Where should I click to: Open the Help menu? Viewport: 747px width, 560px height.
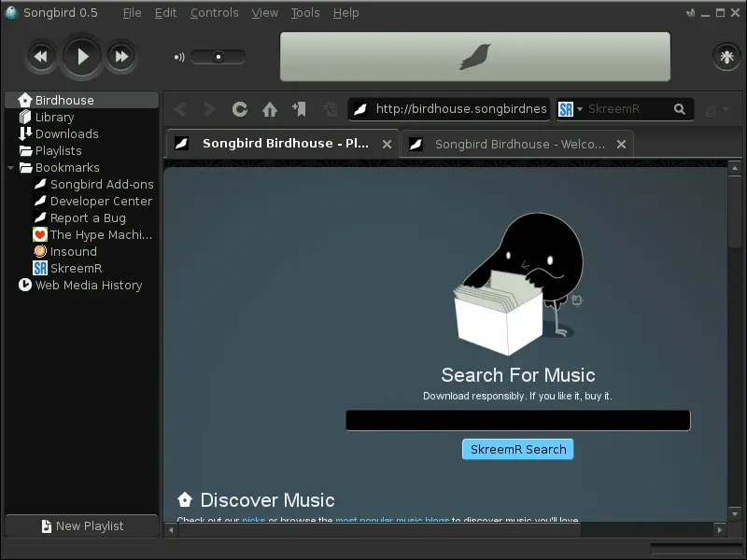[x=345, y=13]
